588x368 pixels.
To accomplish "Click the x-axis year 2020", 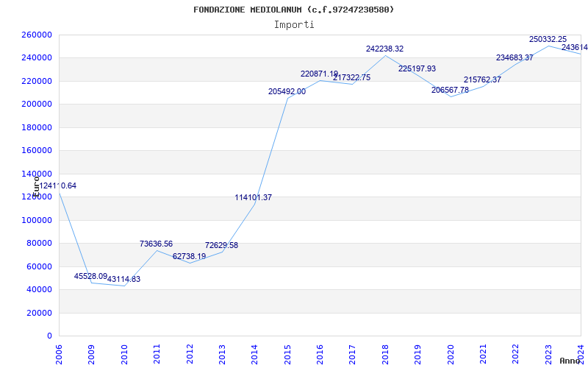I will 451,353.
